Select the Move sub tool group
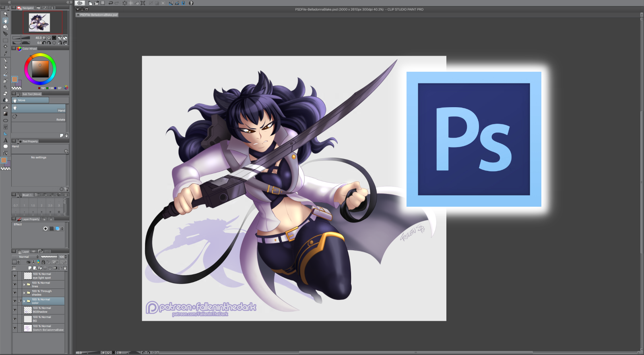This screenshot has height=355, width=644. coord(30,100)
